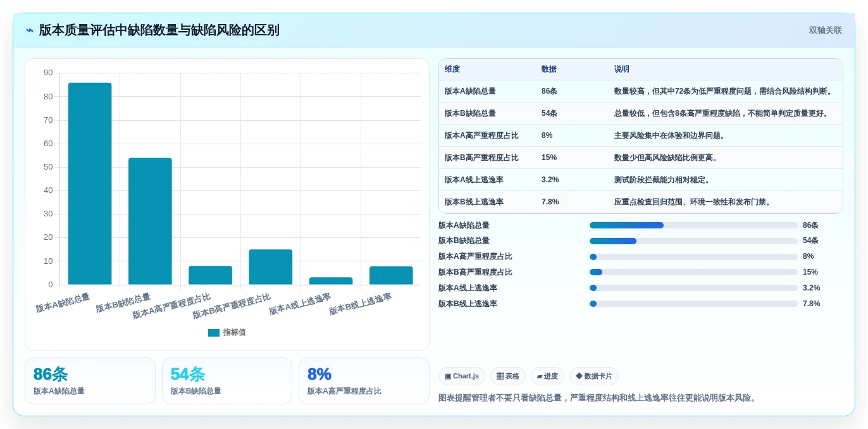Click table row label 版本B线上逃逸率
The height and width of the screenshot is (429, 868).
474,202
